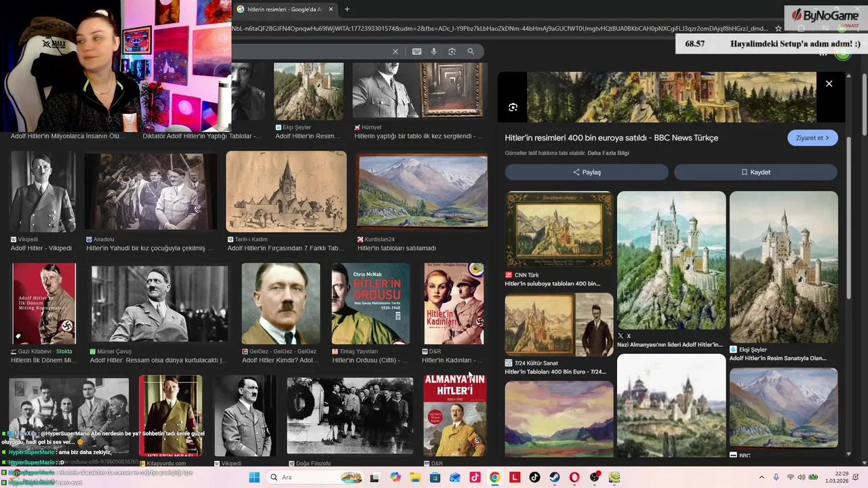Open the X castle painting related image
This screenshot has height=488, width=868.
click(671, 260)
